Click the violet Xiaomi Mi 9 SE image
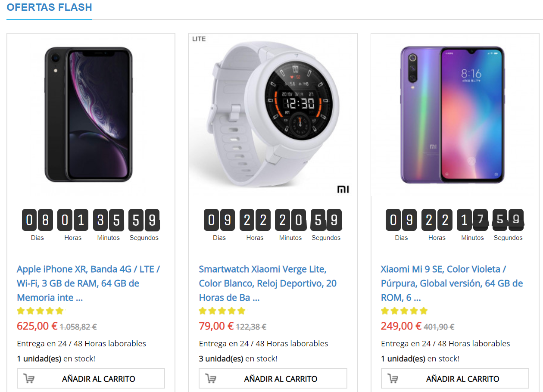This screenshot has width=543, height=392. pyautogui.click(x=452, y=114)
